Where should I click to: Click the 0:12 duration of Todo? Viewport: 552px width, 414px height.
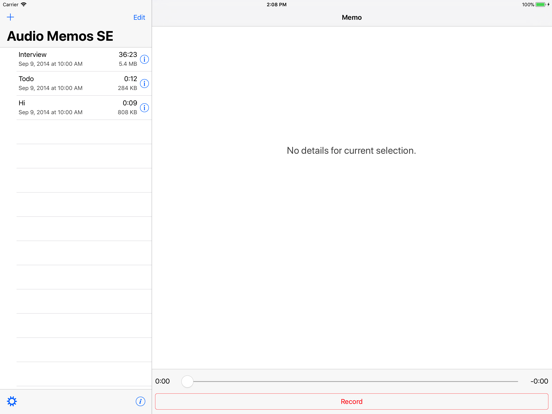coord(130,79)
